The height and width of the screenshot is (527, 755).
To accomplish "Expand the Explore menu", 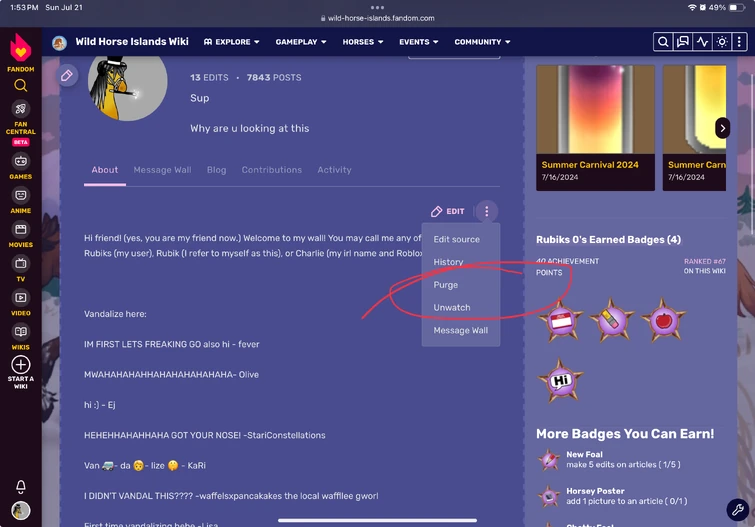I will pos(232,42).
